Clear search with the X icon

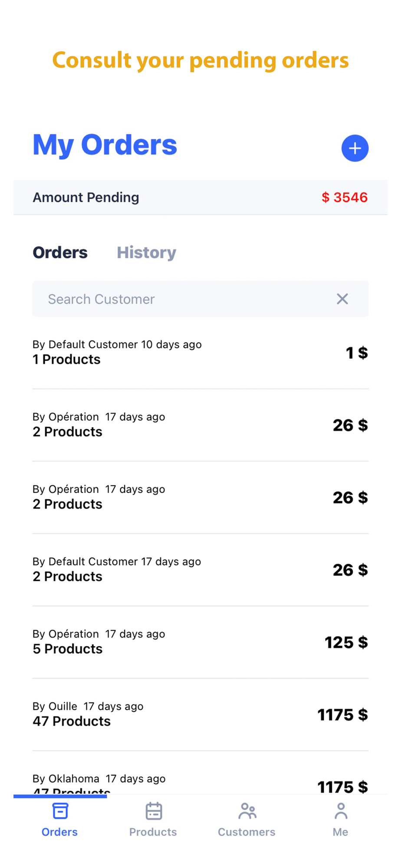pos(342,299)
